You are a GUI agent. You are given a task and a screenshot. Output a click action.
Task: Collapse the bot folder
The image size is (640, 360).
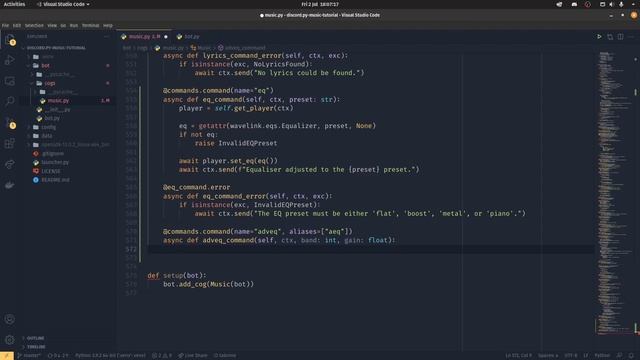point(69,65)
